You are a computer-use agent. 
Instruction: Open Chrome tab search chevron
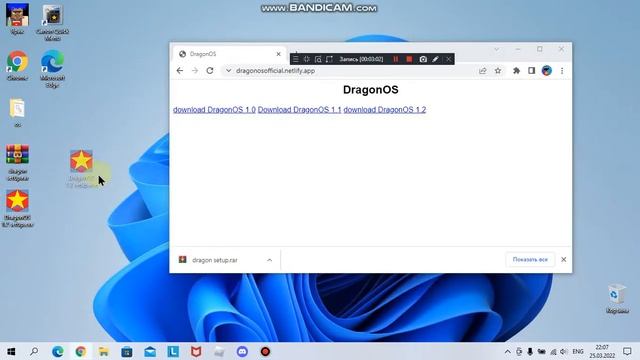coord(496,49)
